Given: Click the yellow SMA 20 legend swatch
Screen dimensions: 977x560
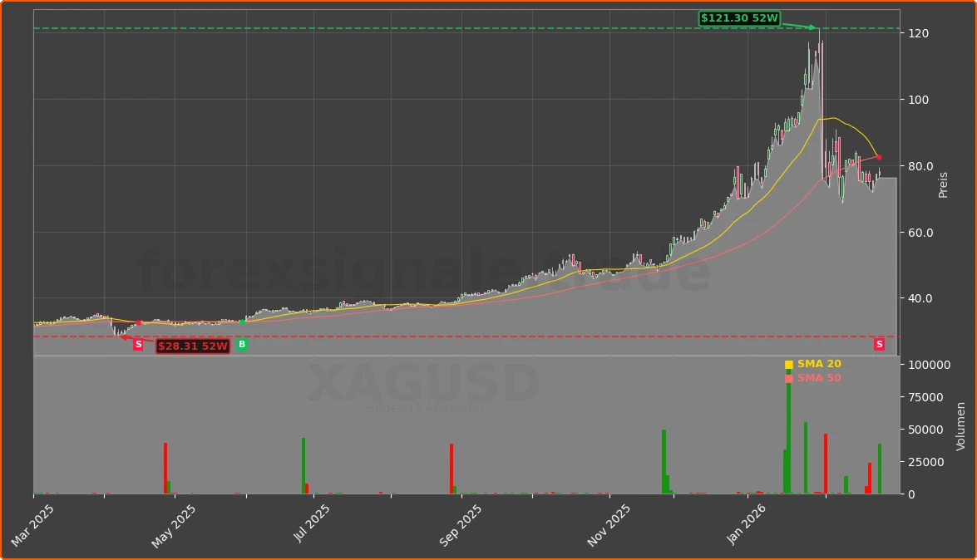Looking at the screenshot, I should tap(787, 364).
